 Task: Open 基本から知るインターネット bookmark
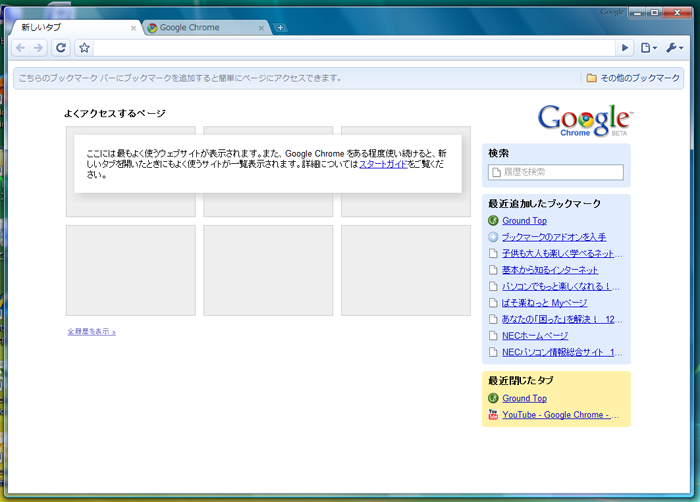tap(550, 270)
